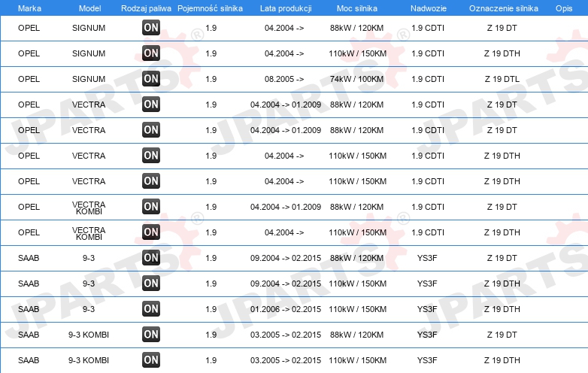This screenshot has height=373, width=588.
Task: Click '1.9 CDTI' in Signum 74kW row
Action: coord(428,79)
